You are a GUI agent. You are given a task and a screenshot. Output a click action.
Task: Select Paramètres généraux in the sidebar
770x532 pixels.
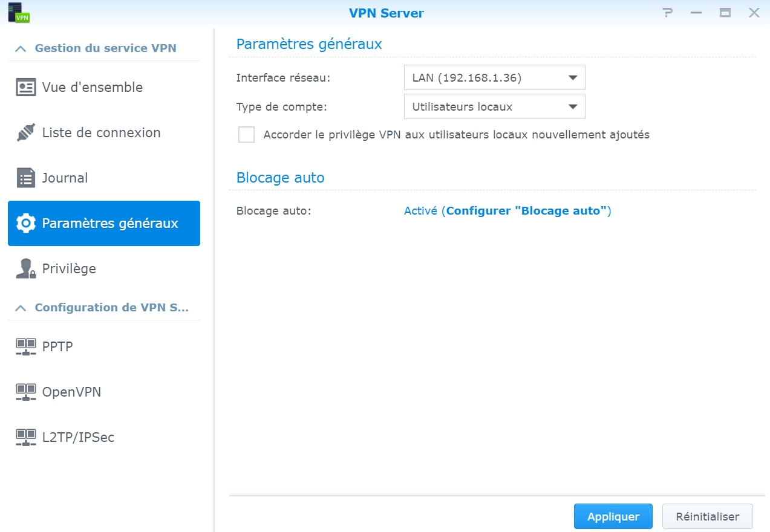coord(104,223)
